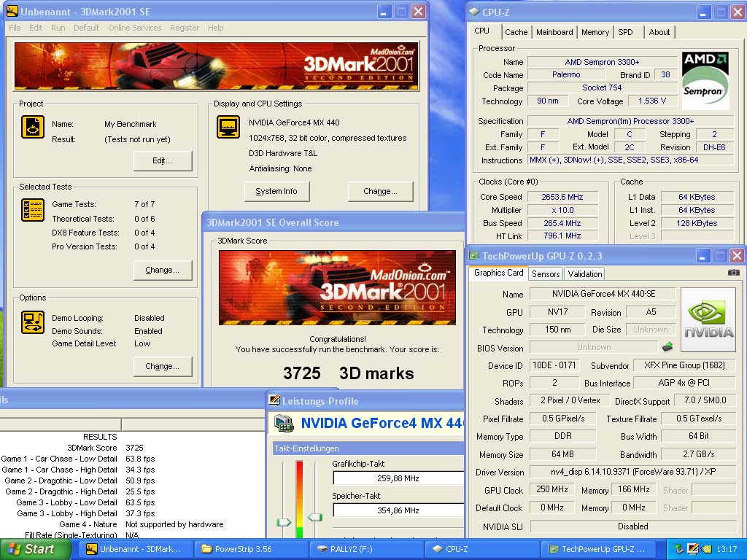Image resolution: width=747 pixels, height=560 pixels.
Task: Click the GPU-Z title bar icon
Action: [x=473, y=256]
